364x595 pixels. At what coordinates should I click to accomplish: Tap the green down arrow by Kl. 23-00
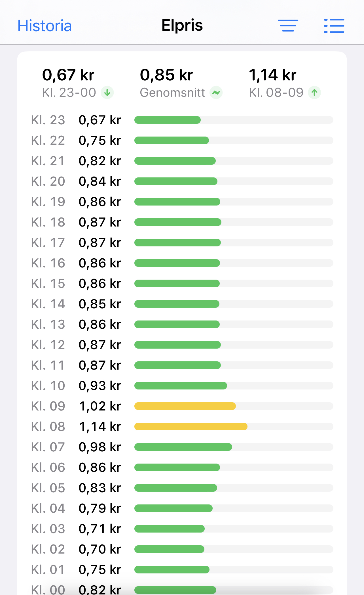point(107,93)
